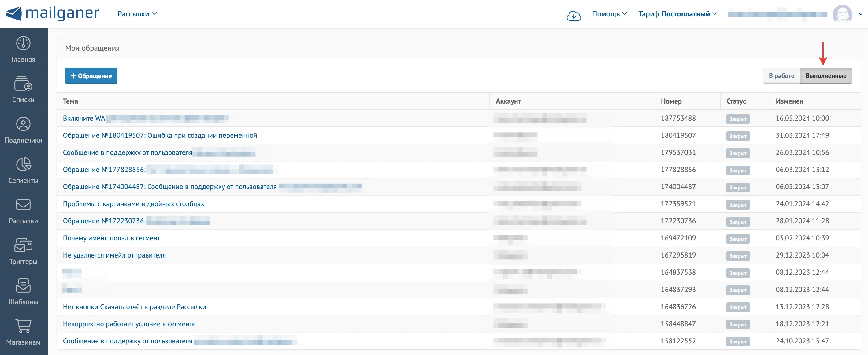Click the mailganer logo
Viewport: 868px width, 355px height.
52,13
